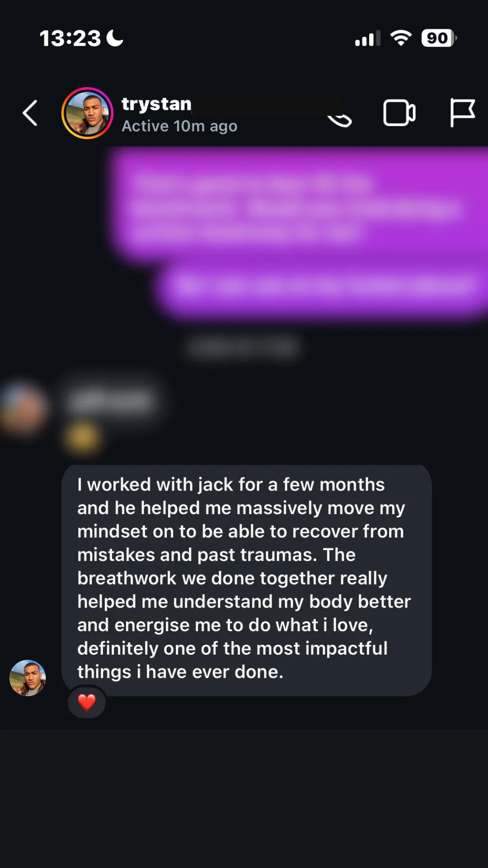Tap the Wi-Fi status icon
This screenshot has height=868, width=488.
click(x=401, y=38)
